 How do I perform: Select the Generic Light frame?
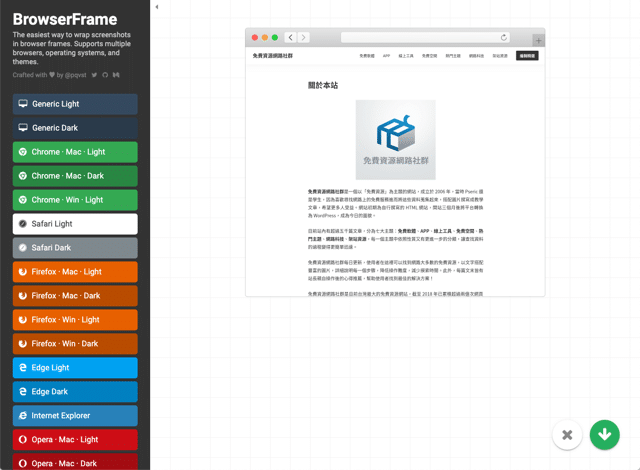75,104
